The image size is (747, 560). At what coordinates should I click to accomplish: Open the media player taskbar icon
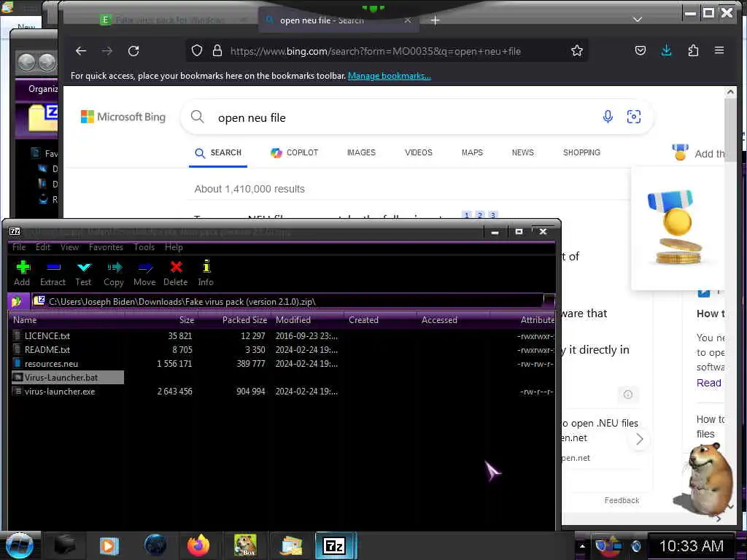coord(109,545)
